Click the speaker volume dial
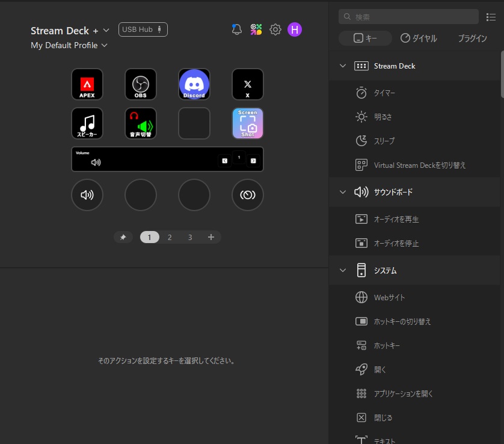Viewport: 504px width, 444px height. pos(87,195)
